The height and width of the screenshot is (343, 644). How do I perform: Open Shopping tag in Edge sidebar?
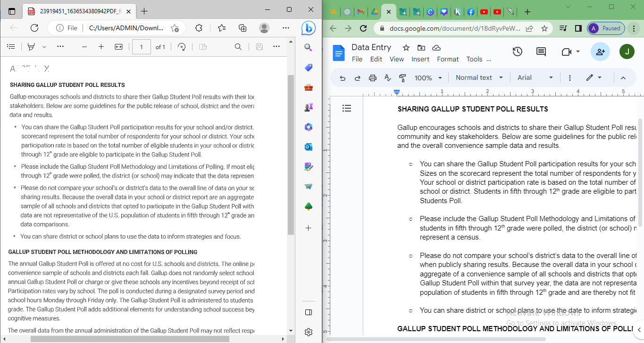pyautogui.click(x=309, y=68)
